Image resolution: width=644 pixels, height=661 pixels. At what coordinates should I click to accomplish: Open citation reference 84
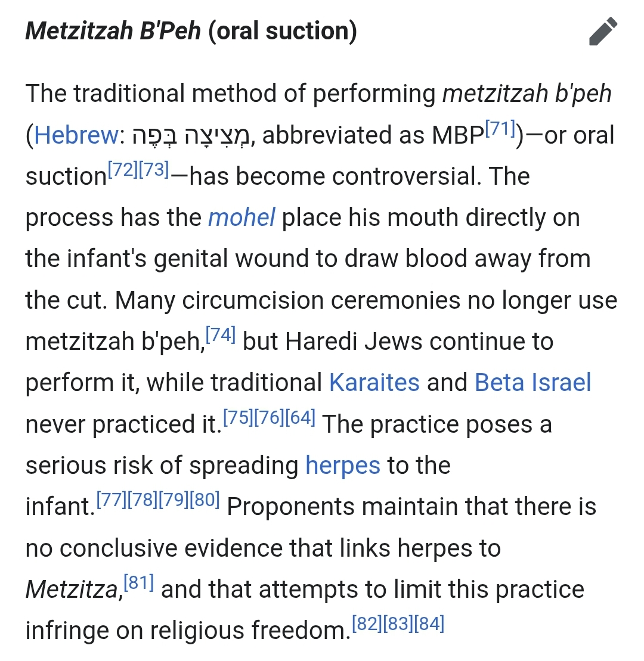[x=429, y=623]
